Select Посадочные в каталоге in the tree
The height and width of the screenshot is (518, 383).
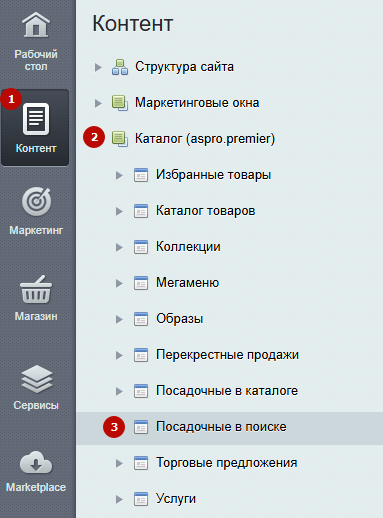[227, 391]
